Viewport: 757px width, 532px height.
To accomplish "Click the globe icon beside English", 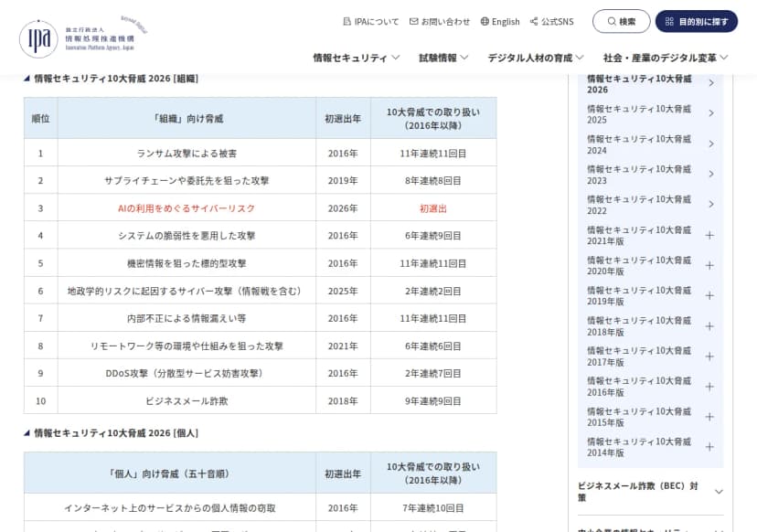I will [485, 21].
